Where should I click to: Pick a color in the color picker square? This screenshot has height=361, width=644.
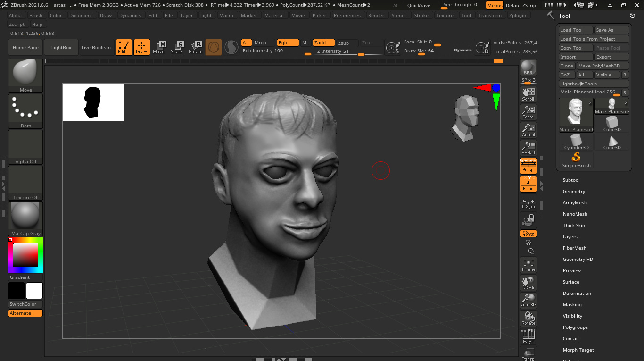[x=25, y=255]
